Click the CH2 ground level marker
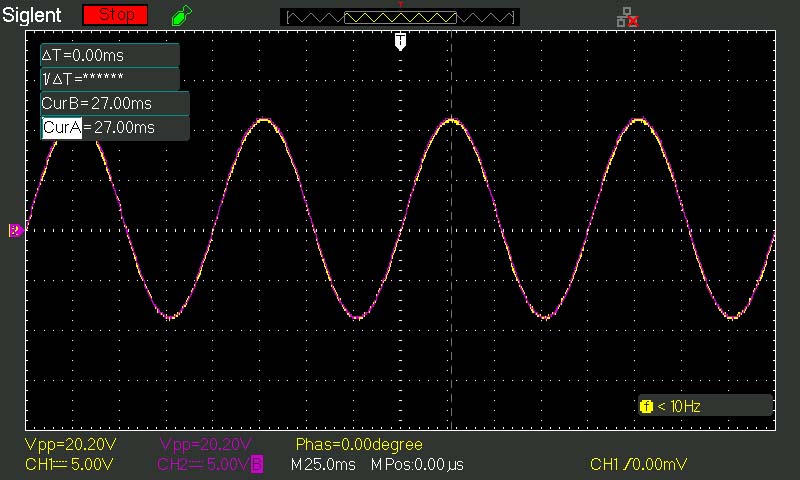800x480 pixels. click(x=16, y=231)
